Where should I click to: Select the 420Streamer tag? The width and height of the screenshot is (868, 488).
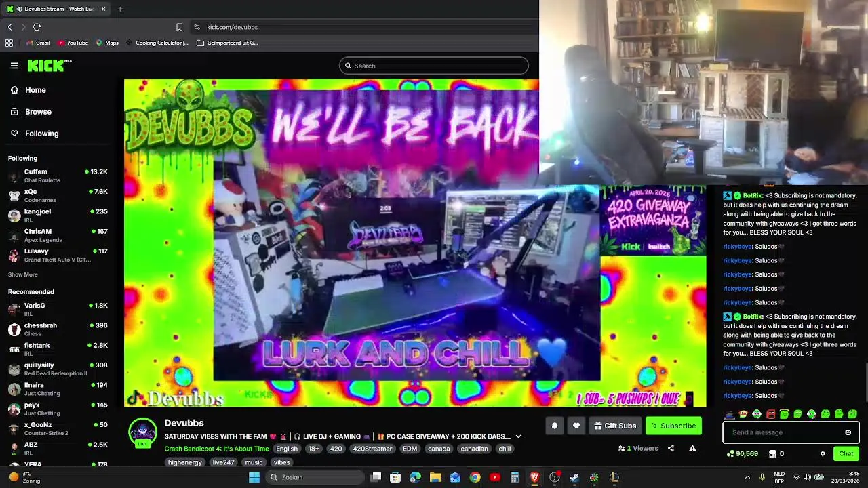[372, 449]
